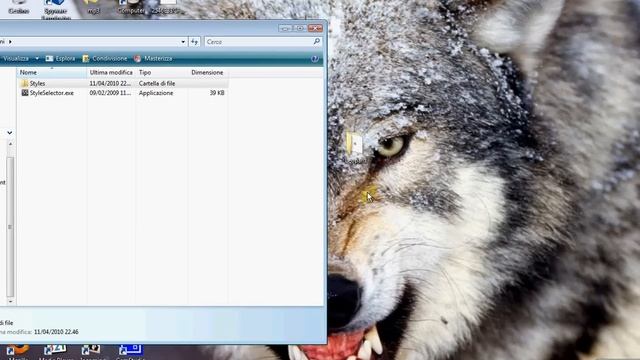Sort by Ultima modifica column header

coord(111,72)
